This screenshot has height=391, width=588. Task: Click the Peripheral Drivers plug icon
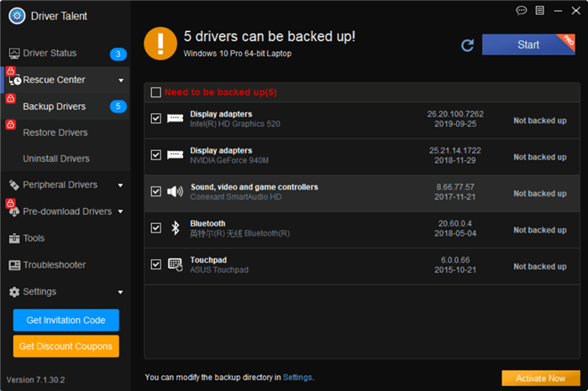[14, 185]
